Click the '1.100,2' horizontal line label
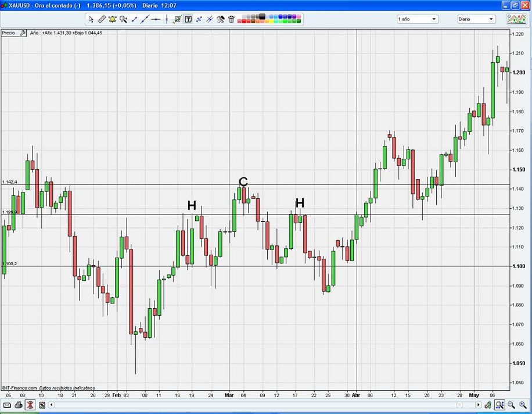Screen dimensions: 532x414 tap(9, 263)
